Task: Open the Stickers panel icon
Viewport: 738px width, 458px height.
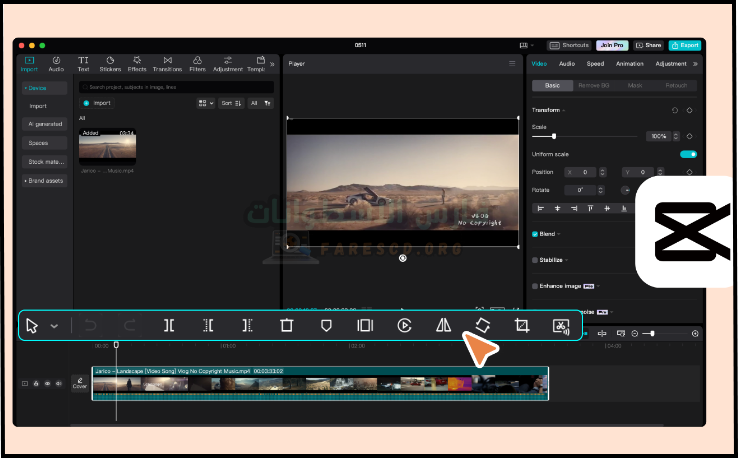Action: pos(110,64)
